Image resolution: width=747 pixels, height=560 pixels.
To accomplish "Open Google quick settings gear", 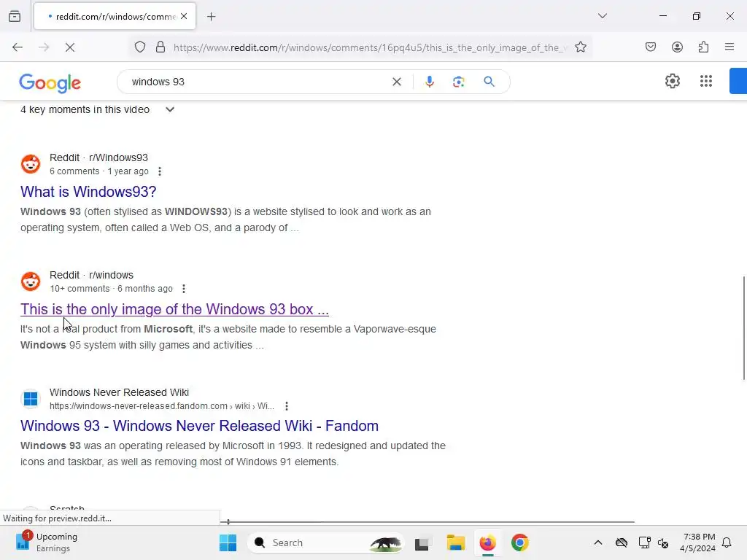I will pyautogui.click(x=672, y=81).
